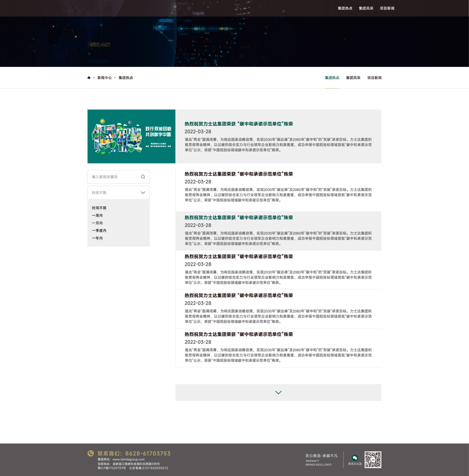
Task: Click the featured article date 2022-03-28
Action: [x=198, y=131]
